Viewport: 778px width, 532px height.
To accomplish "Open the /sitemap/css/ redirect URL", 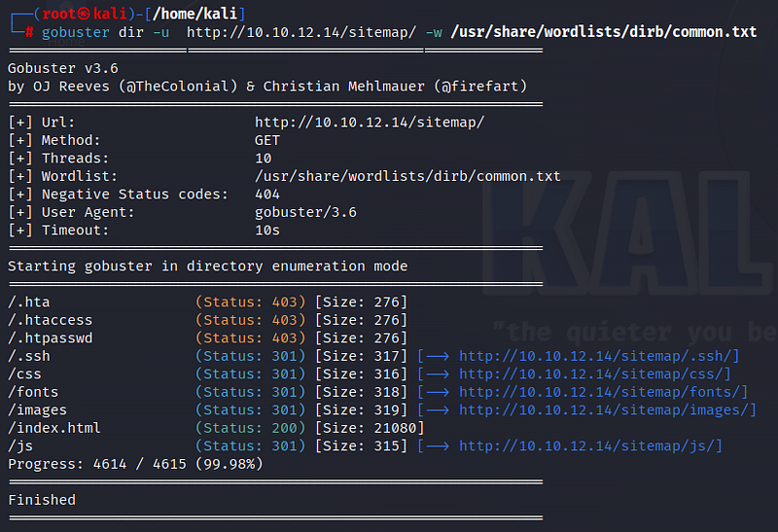I will 594,373.
